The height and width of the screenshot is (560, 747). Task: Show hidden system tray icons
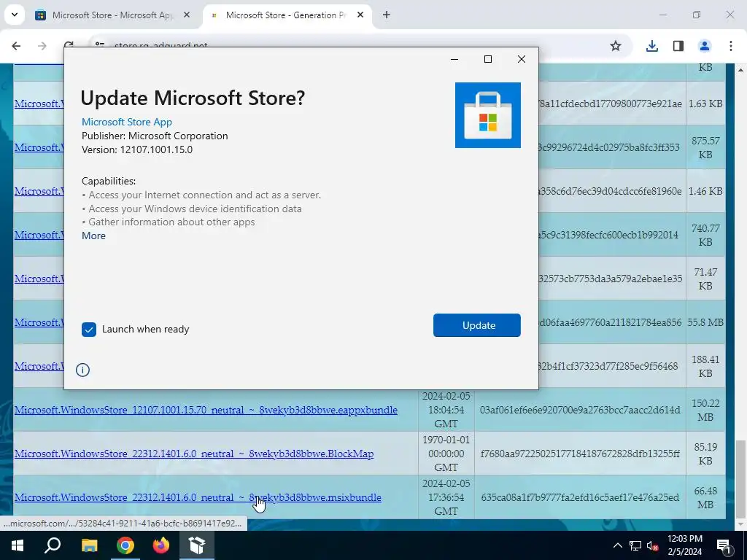(617, 545)
